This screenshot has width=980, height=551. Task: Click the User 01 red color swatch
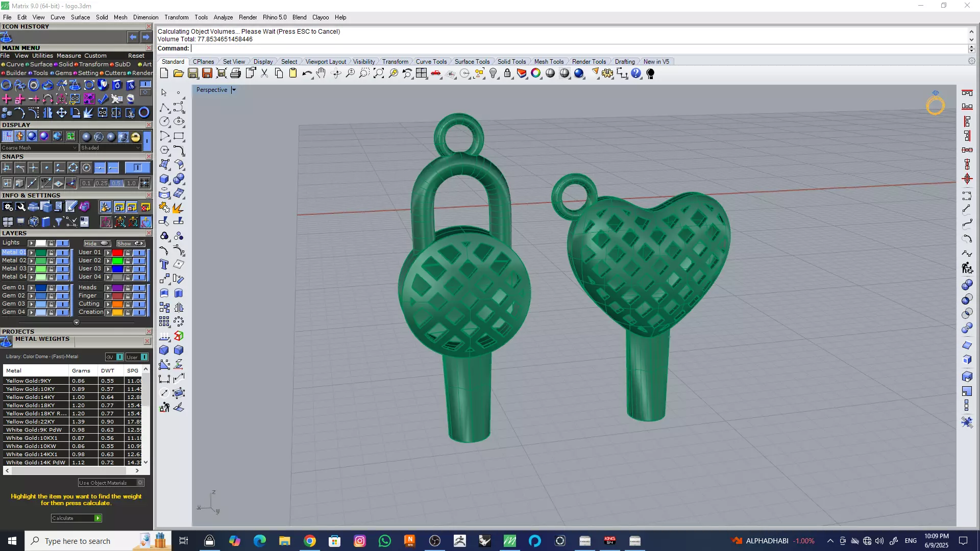[117, 253]
